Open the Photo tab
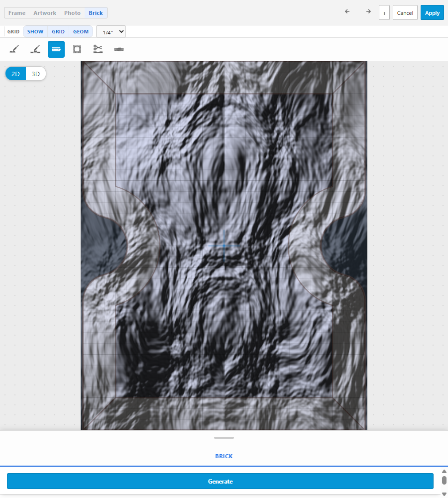This screenshot has height=498, width=448. coord(72,13)
